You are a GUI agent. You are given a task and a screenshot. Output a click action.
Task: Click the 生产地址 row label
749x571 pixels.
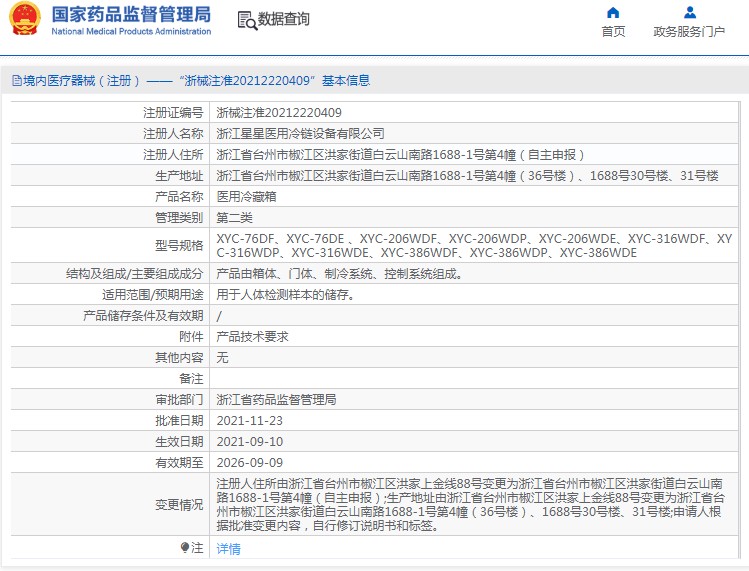[179, 176]
